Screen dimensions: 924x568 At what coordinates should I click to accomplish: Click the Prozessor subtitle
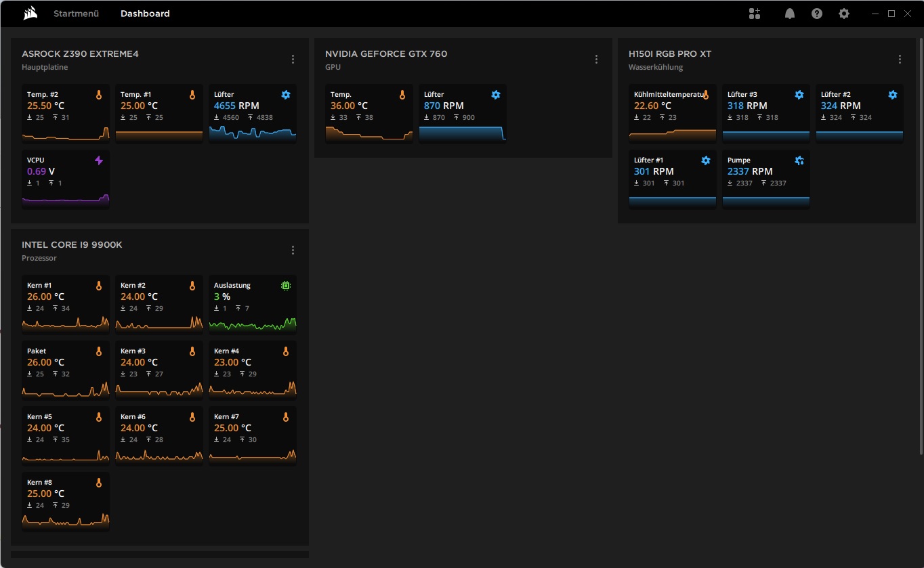(39, 259)
